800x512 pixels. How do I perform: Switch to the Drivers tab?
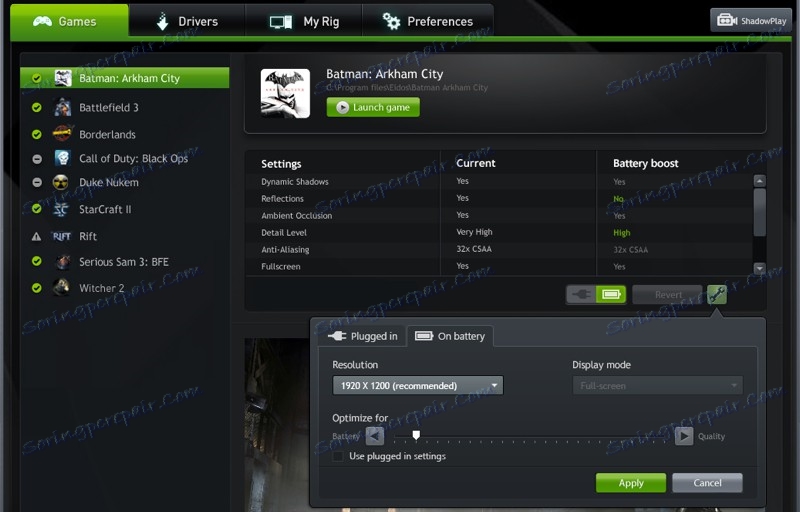point(187,21)
